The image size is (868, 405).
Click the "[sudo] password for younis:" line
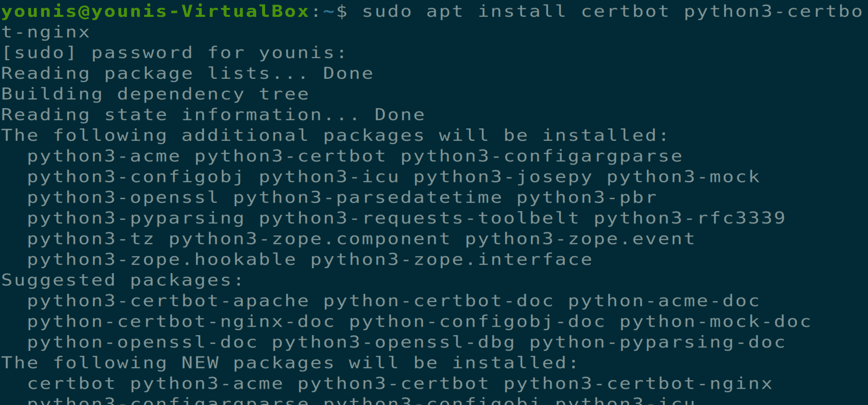(173, 53)
